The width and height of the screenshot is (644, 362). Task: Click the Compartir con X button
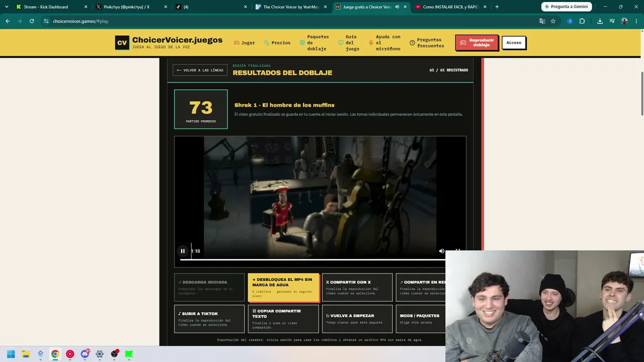pos(357,288)
